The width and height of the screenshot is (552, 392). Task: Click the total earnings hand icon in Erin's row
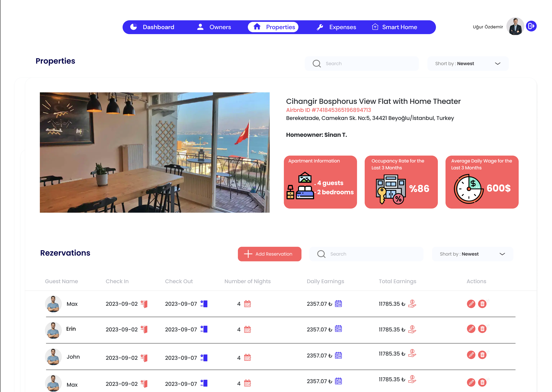pyautogui.click(x=412, y=329)
